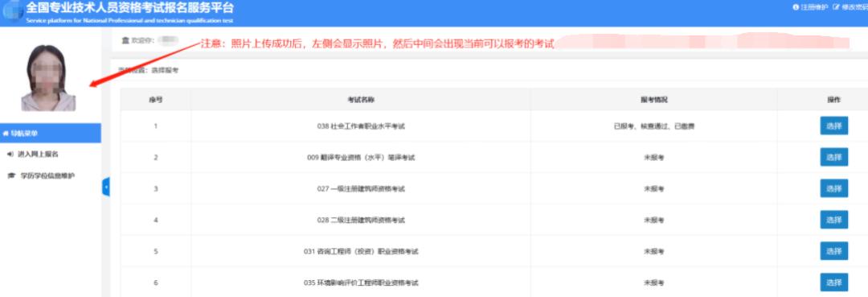Click the 考试名称 column header
This screenshot has height=297, width=868.
tap(361, 100)
